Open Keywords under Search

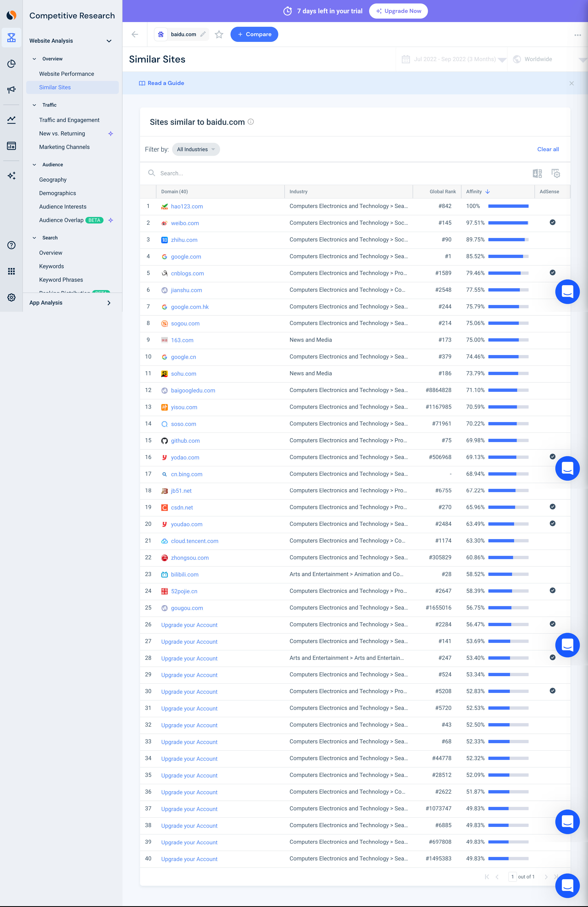pos(51,266)
